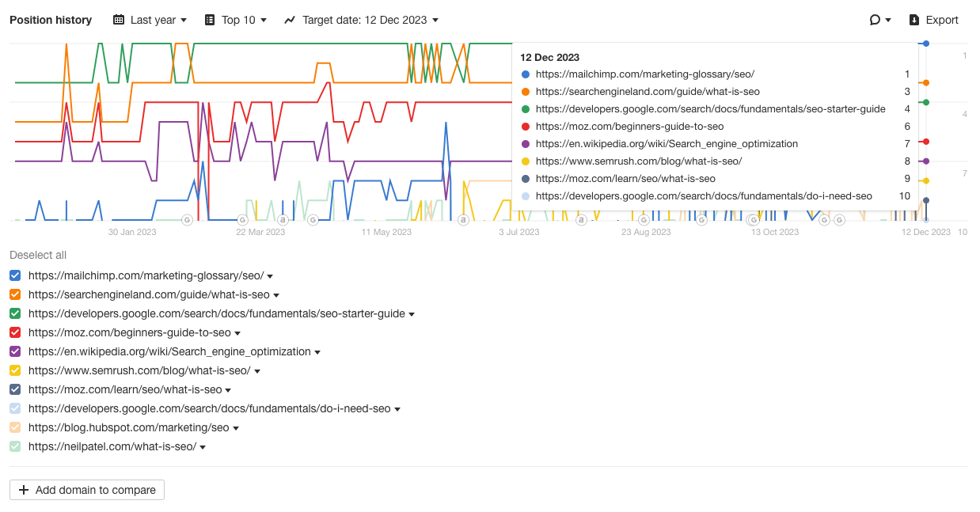Open the blog.hubspot.com/marketing/seo URL link

click(x=129, y=427)
